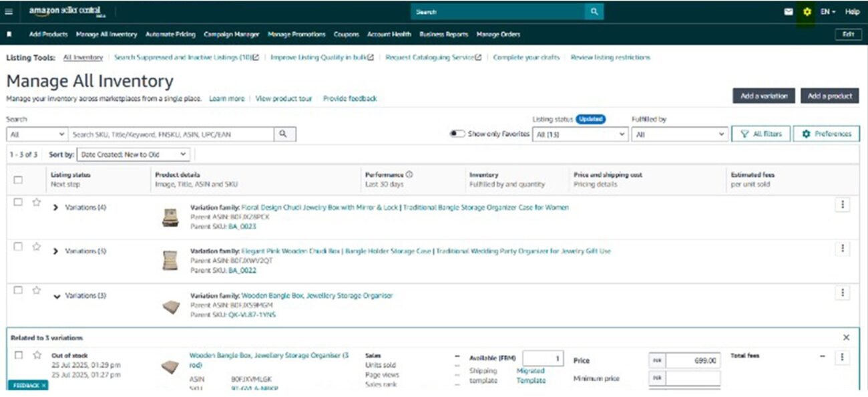Open the Coupons menu item

[x=347, y=34]
